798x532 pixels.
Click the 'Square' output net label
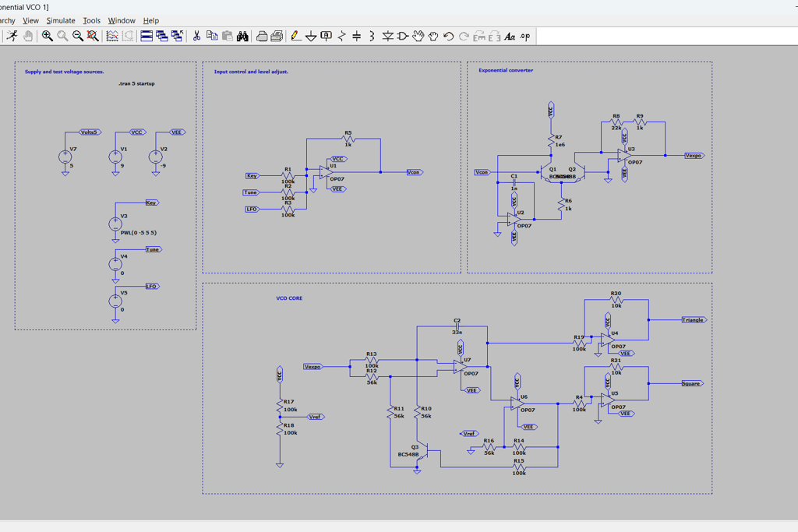coord(692,383)
